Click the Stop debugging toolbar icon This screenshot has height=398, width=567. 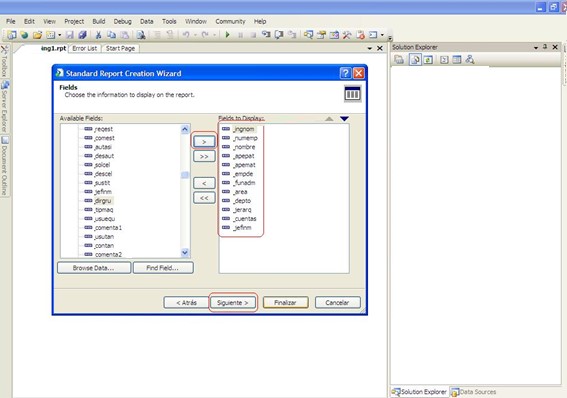click(253, 35)
